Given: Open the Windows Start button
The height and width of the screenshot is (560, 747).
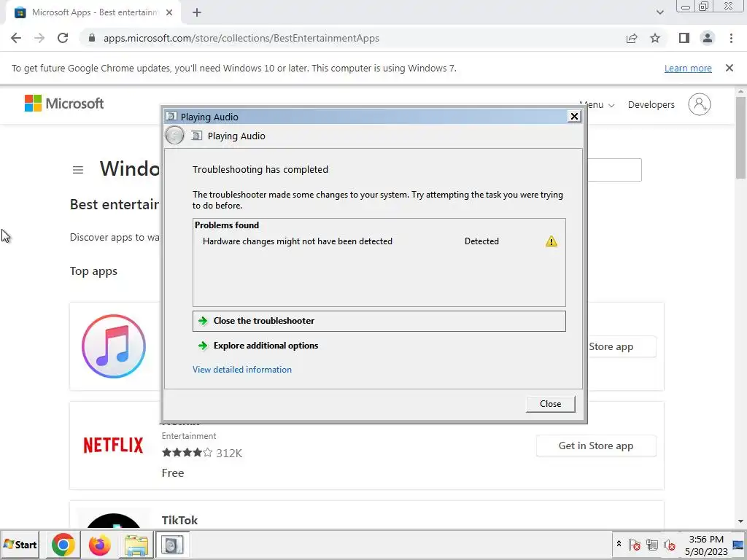Looking at the screenshot, I should click(x=20, y=545).
